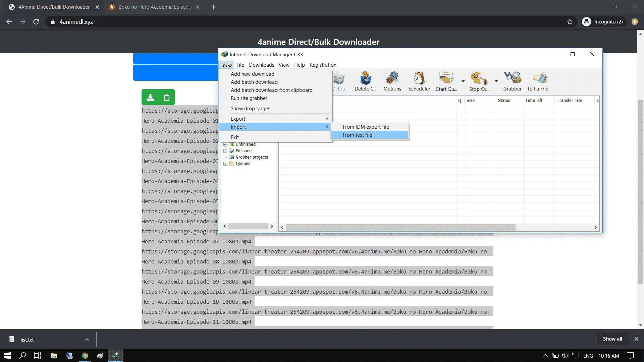Expand the Unfinished category tree node
This screenshot has width=644, height=362.
tap(225, 144)
